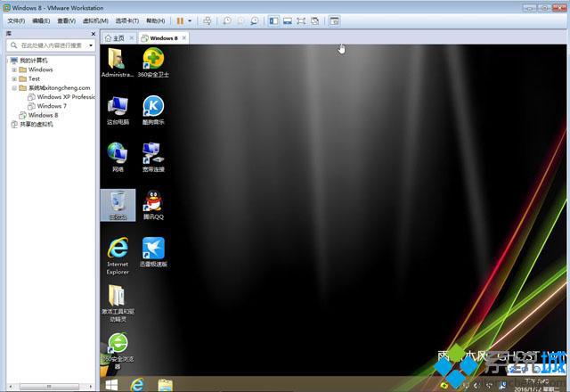Click the library scrollbar left arrow

click(10, 386)
